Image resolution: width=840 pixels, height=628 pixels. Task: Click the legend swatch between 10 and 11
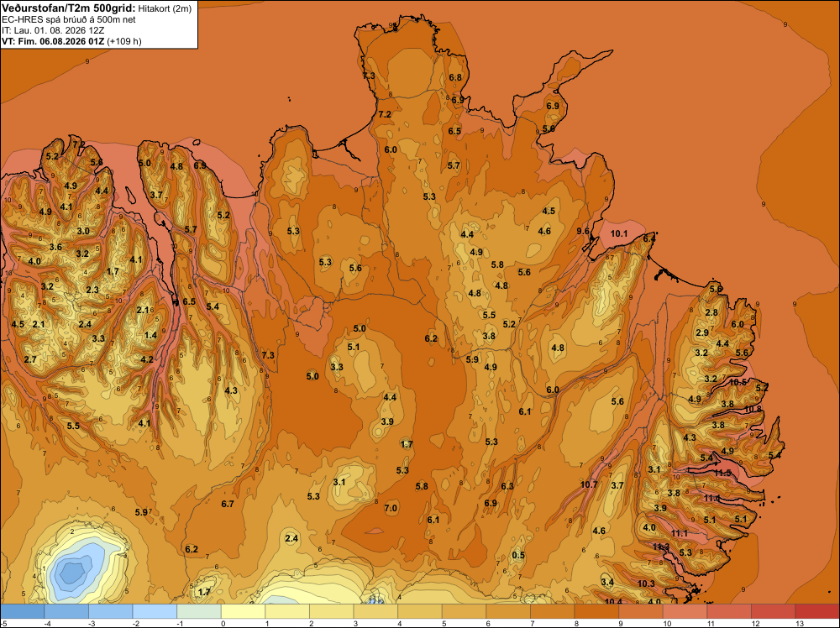[685, 611]
